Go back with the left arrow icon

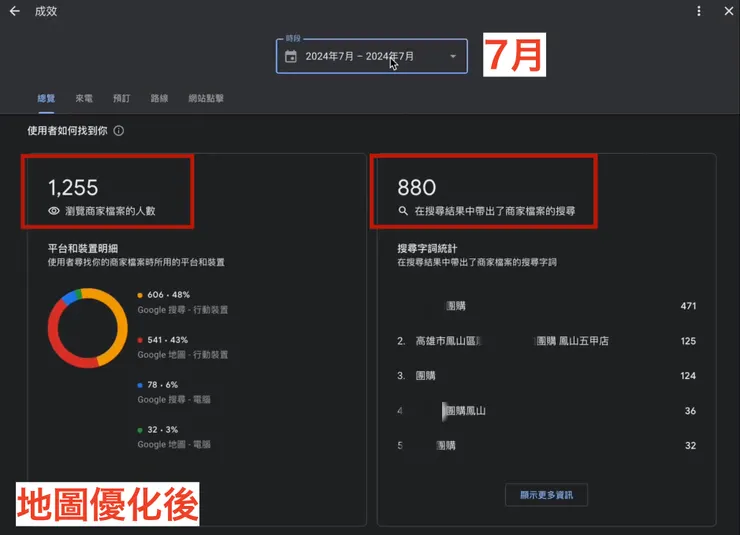[x=15, y=11]
